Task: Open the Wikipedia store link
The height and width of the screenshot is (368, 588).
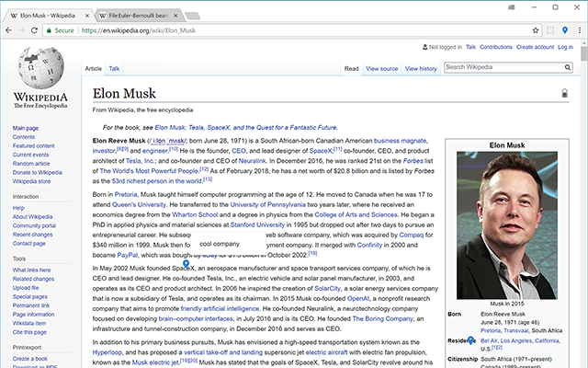Action: [x=31, y=181]
